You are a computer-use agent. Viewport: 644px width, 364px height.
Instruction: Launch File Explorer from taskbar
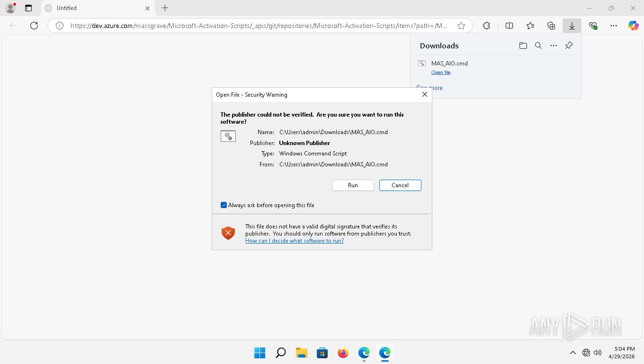[301, 353]
